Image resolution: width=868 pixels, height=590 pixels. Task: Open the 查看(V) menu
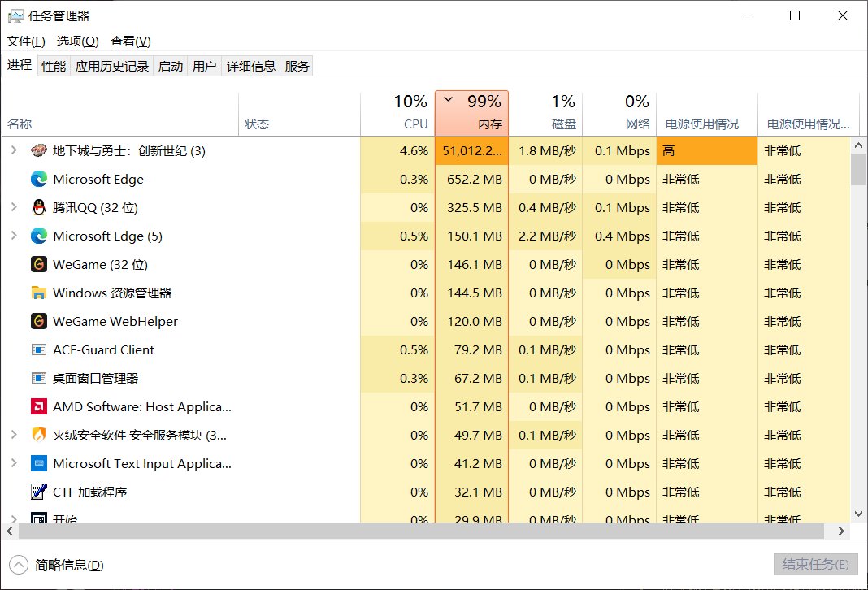point(131,41)
